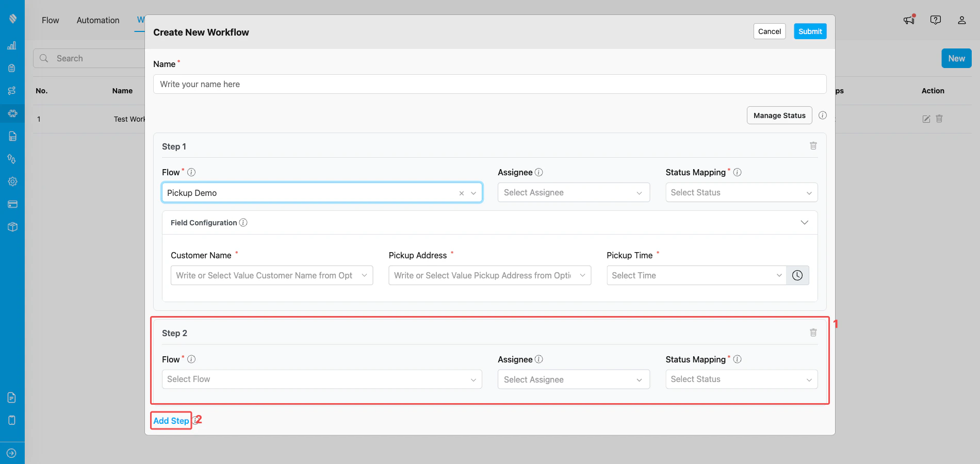Click the info icon next to Step 2 Status Mapping

click(738, 359)
